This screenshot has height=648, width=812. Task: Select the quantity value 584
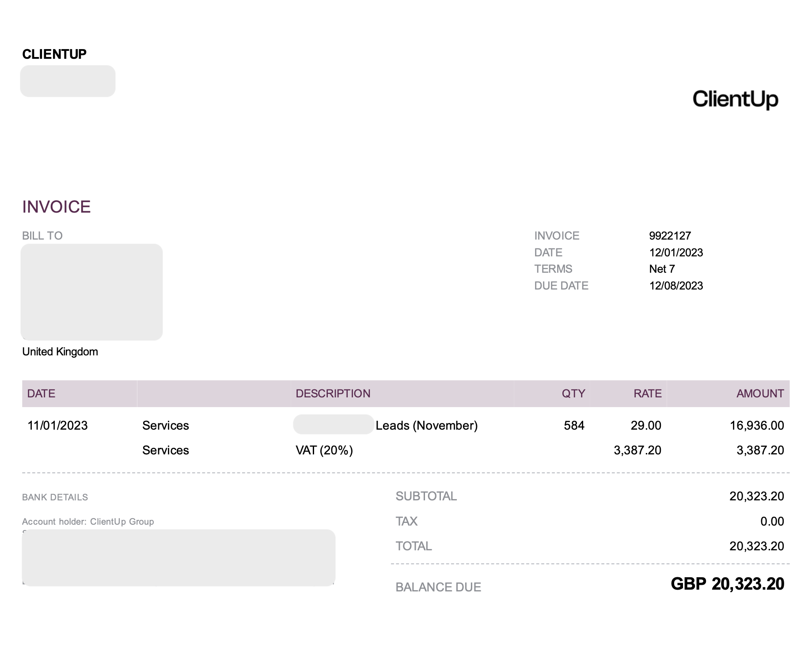point(574,425)
